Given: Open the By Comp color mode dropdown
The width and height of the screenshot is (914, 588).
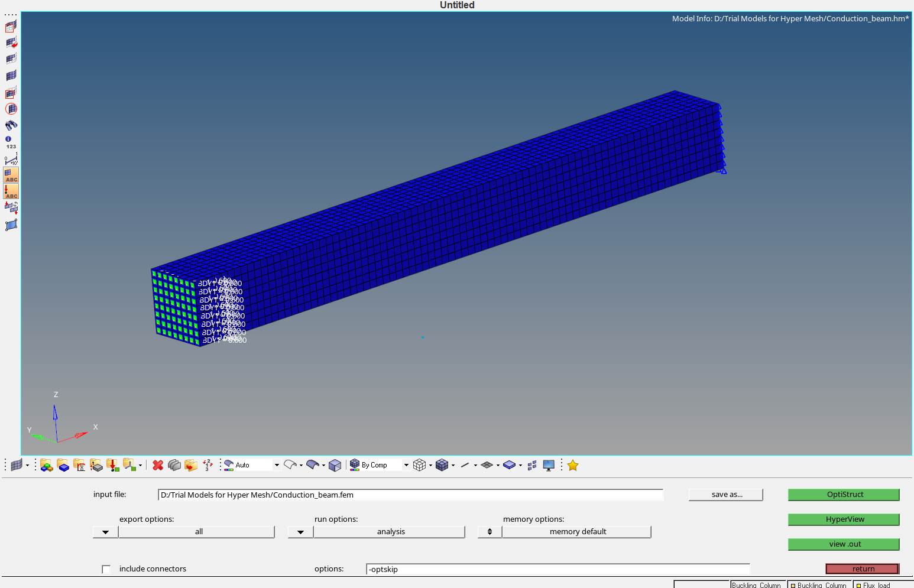Looking at the screenshot, I should (406, 466).
